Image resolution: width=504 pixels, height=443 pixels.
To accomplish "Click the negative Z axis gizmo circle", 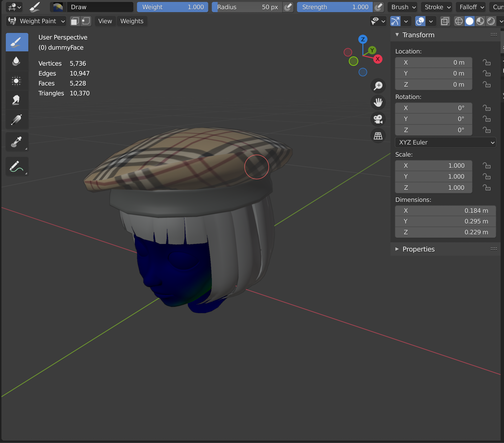I will pyautogui.click(x=363, y=72).
